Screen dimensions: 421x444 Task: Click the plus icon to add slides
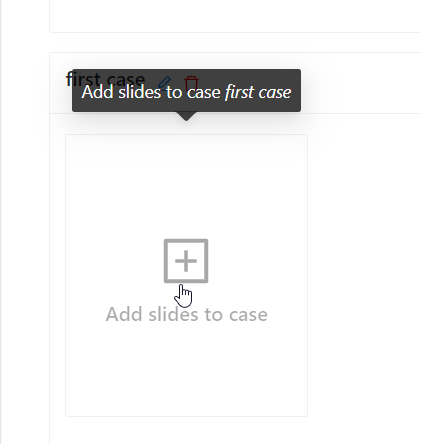pos(186,261)
